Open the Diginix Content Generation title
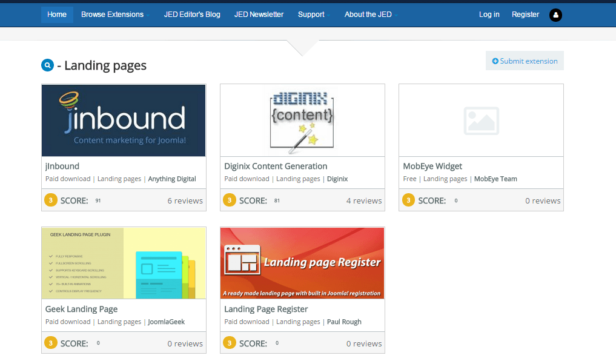Viewport: 616px width, 364px height. (276, 166)
